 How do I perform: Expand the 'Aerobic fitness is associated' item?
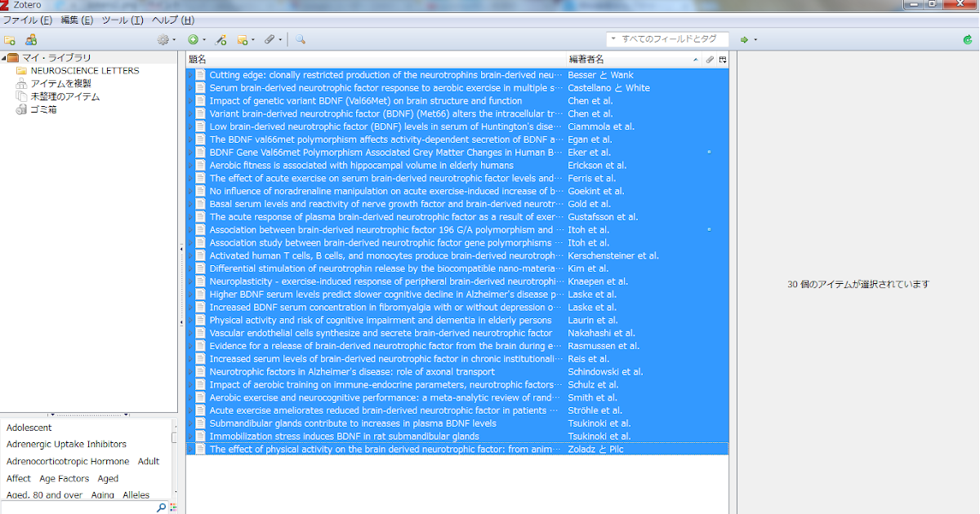point(190,166)
